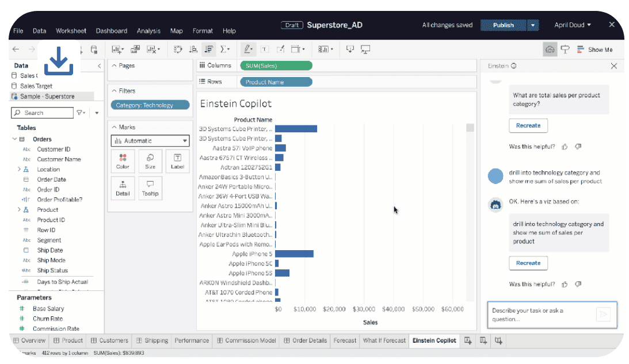Add a new worksheet from the bottom tab icon

click(x=468, y=341)
